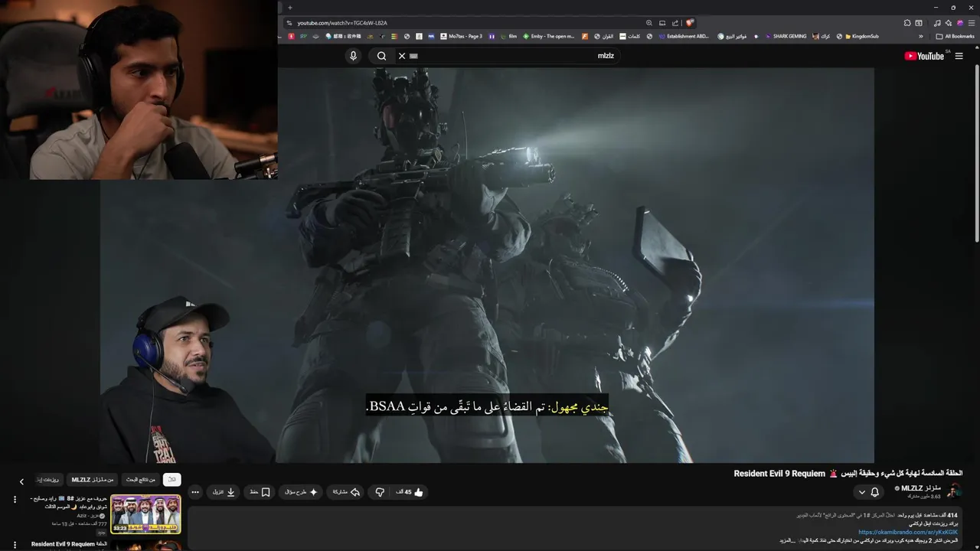Viewport: 980px width, 551px height.
Task: Open the site information icon beside the URL
Action: [289, 23]
